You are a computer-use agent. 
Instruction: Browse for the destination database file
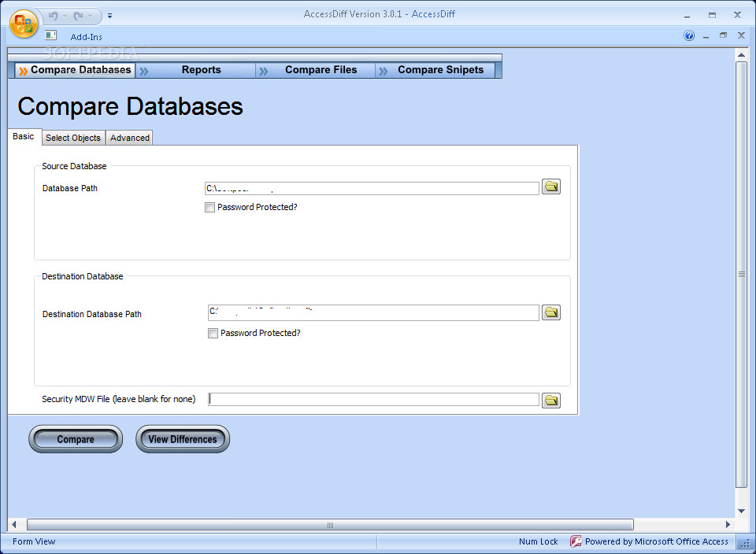(551, 312)
